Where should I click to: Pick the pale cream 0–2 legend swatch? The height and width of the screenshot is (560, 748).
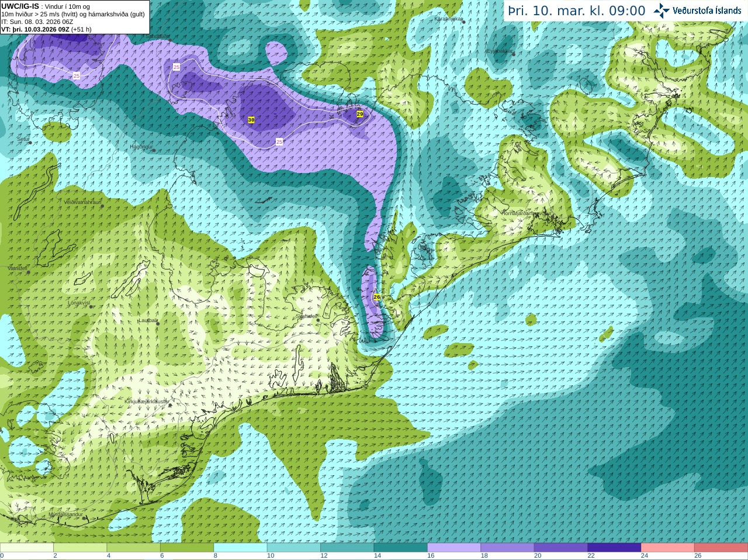(x=27, y=548)
